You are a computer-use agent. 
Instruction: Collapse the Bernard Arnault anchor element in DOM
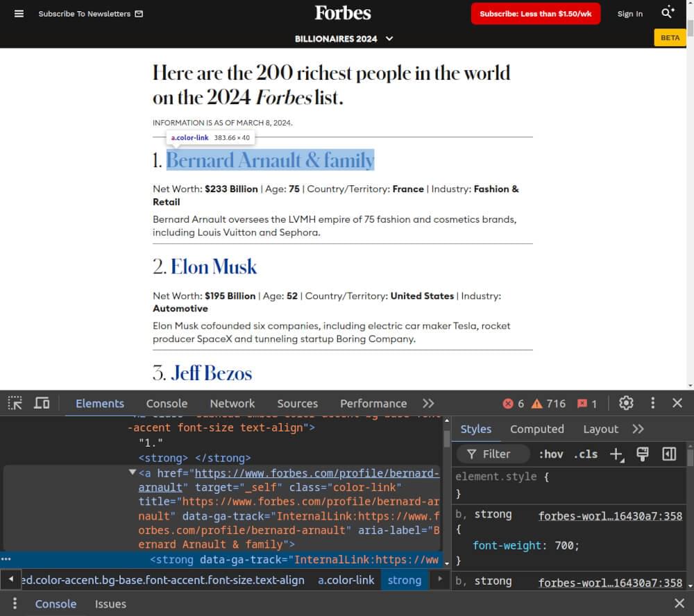(133, 473)
